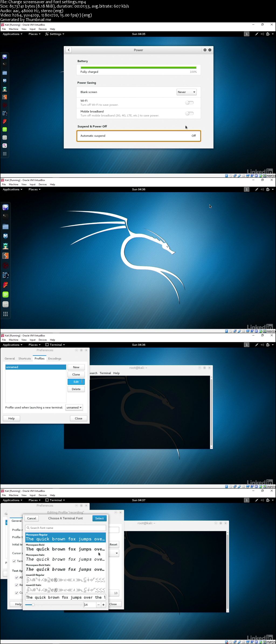Click workspace indicator 1 in Power frame top bar

tap(247, 34)
